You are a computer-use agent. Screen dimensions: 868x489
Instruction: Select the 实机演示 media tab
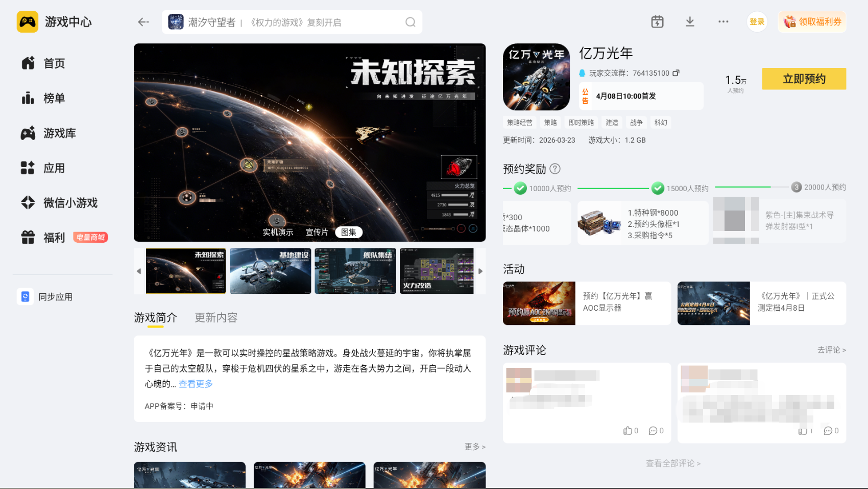point(278,232)
